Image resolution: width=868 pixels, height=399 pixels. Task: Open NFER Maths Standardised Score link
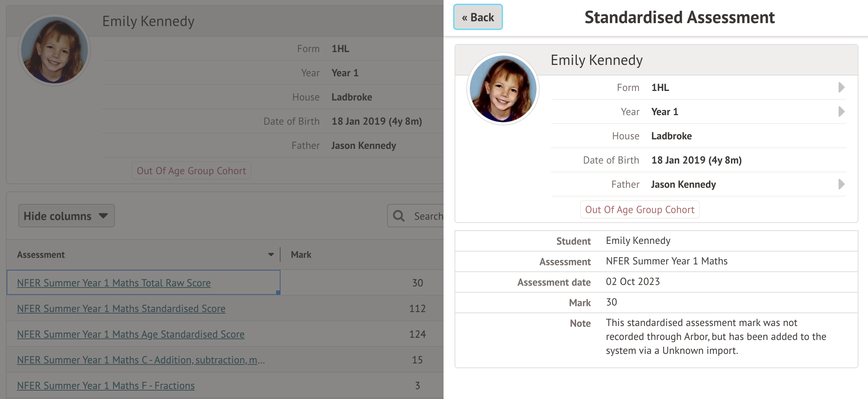121,308
